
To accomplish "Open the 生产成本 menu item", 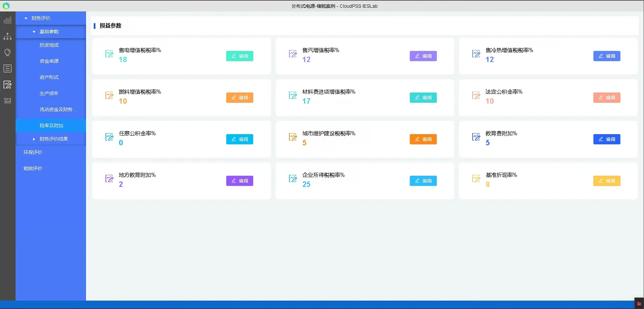I will click(51, 93).
